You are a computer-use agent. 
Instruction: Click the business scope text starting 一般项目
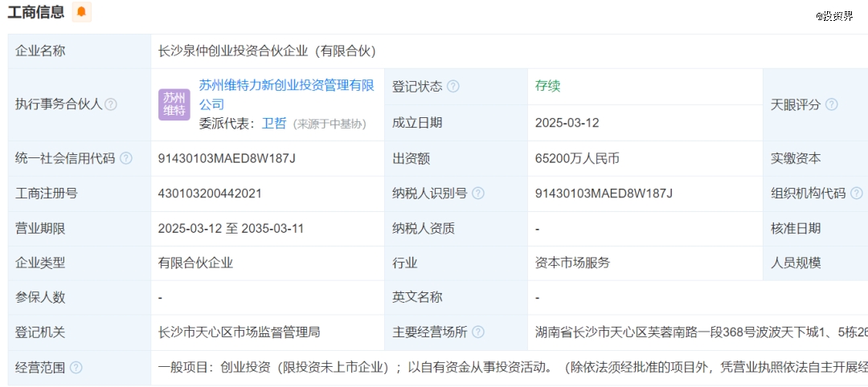513,368
